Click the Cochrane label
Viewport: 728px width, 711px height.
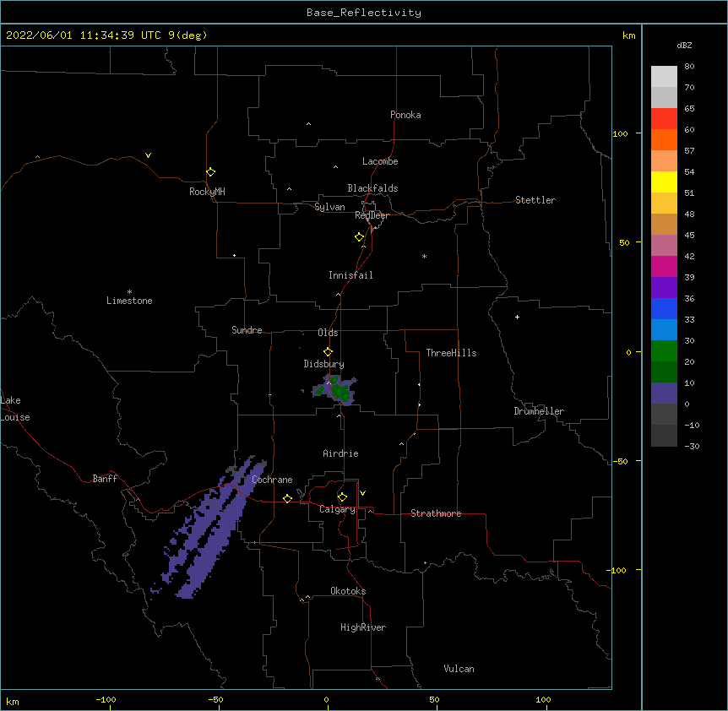pos(272,480)
